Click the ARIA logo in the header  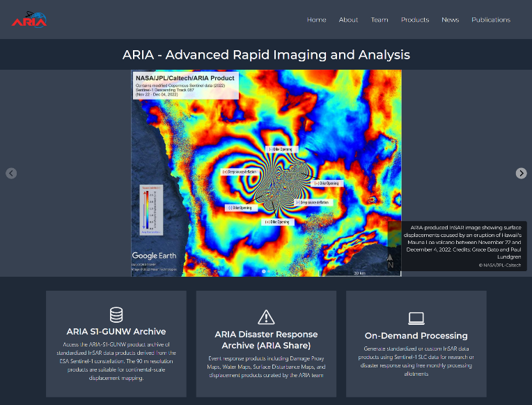(x=29, y=20)
